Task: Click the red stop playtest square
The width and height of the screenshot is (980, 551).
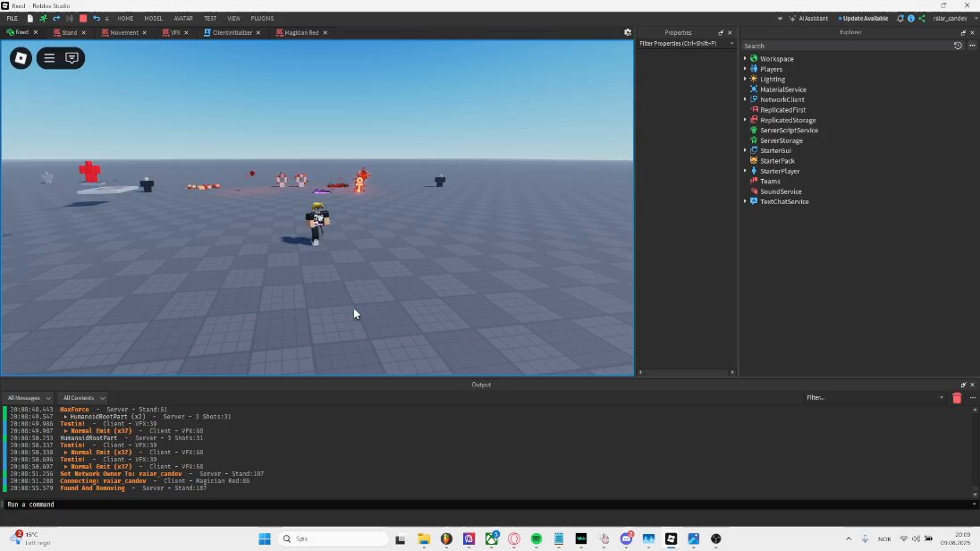Action: pyautogui.click(x=82, y=18)
